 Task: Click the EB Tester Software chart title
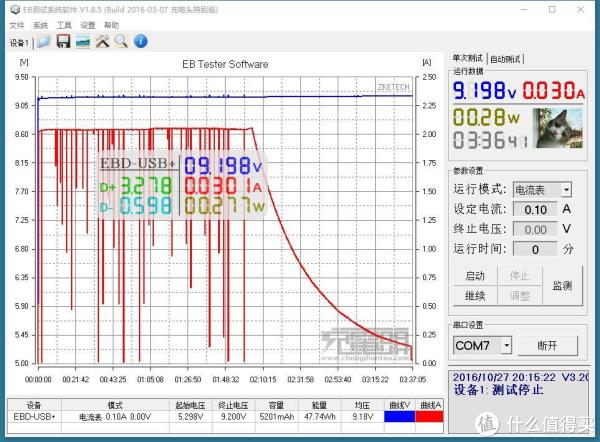pyautogui.click(x=225, y=64)
